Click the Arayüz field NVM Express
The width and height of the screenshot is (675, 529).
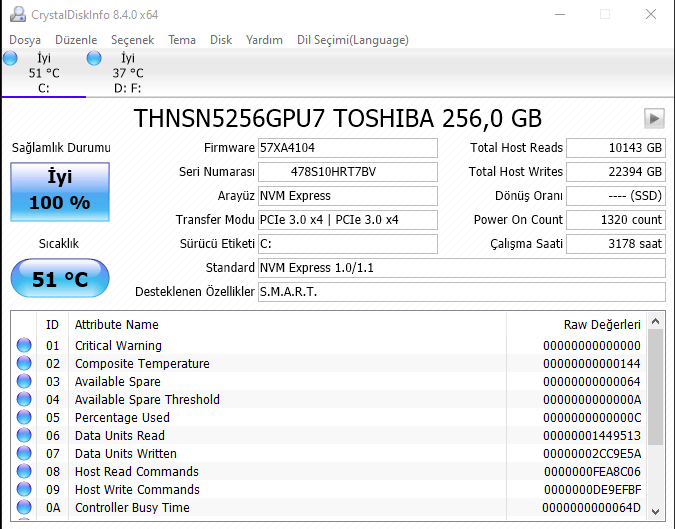[348, 196]
